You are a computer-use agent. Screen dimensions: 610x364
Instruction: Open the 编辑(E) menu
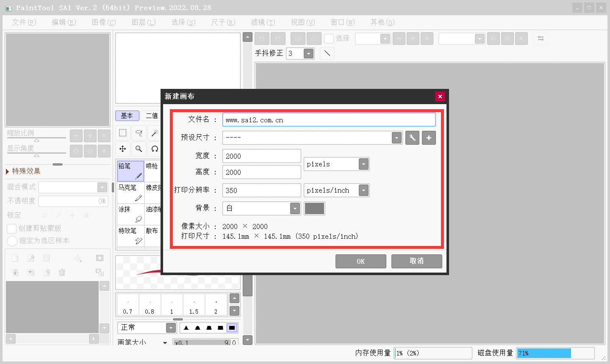64,22
